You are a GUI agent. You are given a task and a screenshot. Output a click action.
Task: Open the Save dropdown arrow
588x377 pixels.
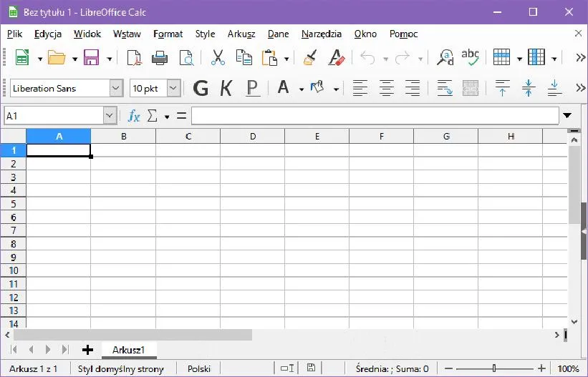click(109, 59)
